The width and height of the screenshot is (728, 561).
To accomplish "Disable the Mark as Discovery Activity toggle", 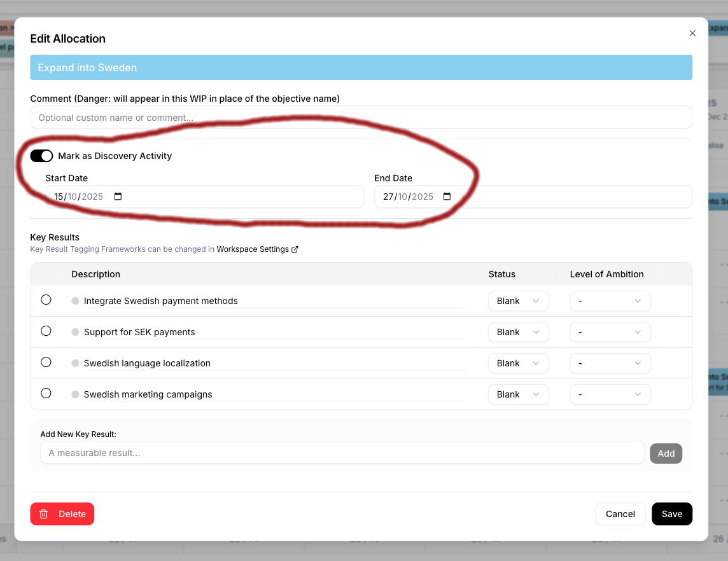I will pyautogui.click(x=41, y=155).
